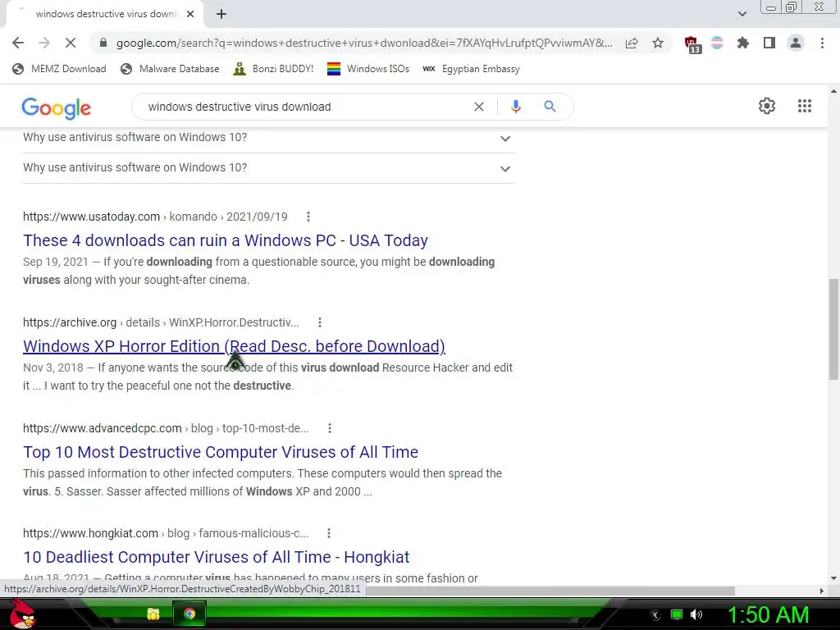The height and width of the screenshot is (630, 840).
Task: Open 'Windows XP Horror Edition' result
Action: [234, 346]
